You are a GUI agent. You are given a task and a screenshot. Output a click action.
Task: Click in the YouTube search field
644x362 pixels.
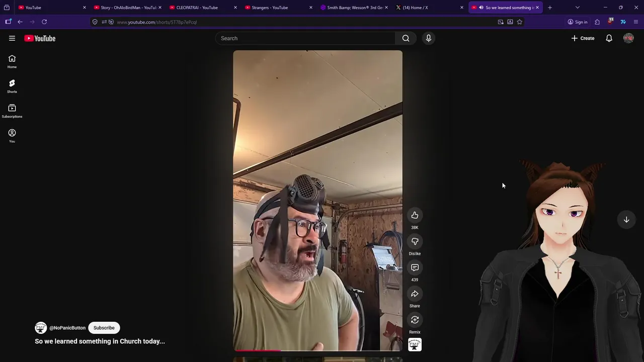click(x=306, y=38)
